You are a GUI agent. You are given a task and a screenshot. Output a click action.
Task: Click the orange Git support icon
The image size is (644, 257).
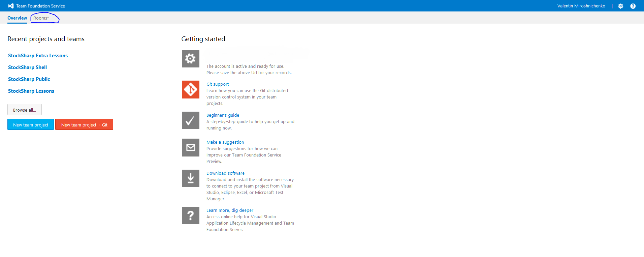(x=191, y=90)
